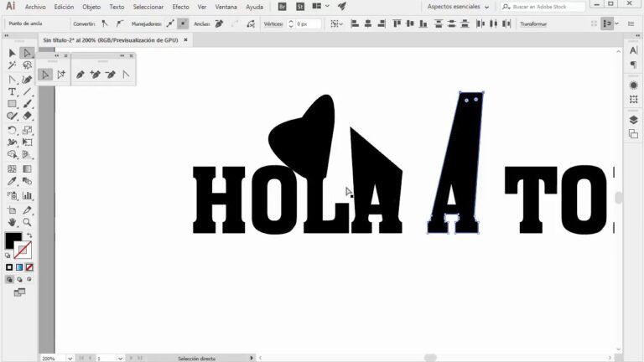The height and width of the screenshot is (362, 644).
Task: Select the Magic Wand tool
Action: pyautogui.click(x=12, y=65)
